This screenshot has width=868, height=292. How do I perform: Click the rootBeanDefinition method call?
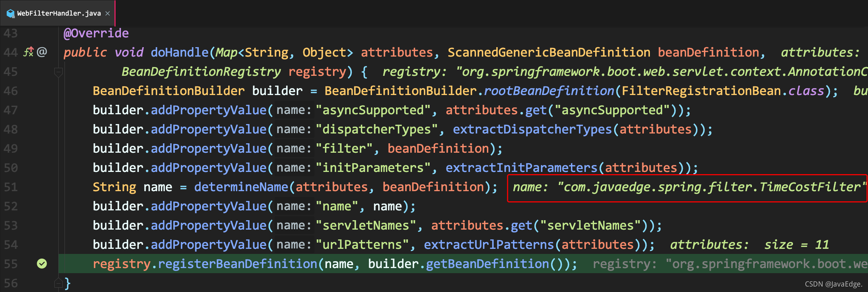(x=549, y=91)
